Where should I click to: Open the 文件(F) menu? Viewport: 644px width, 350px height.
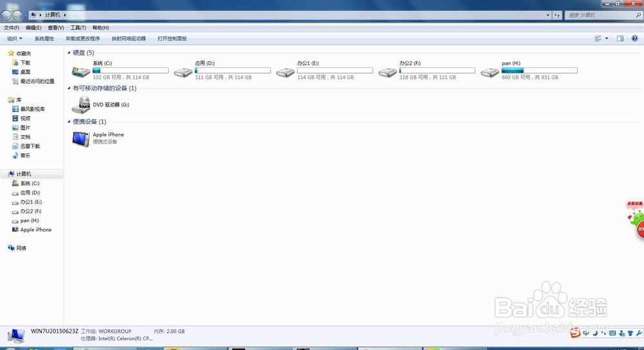coord(12,28)
